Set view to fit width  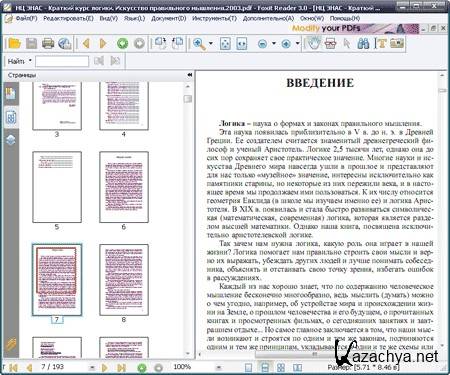(x=242, y=44)
